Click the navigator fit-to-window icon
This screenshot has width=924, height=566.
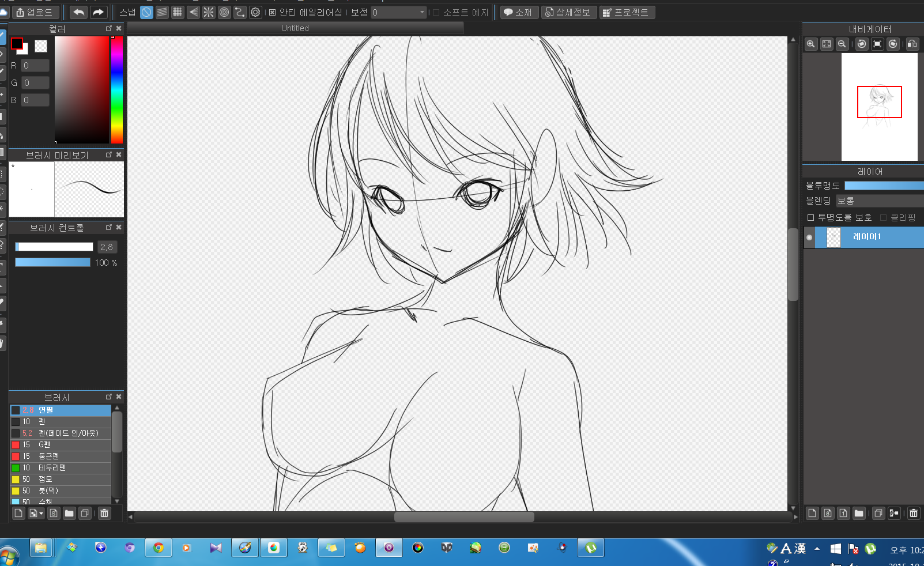pyautogui.click(x=827, y=44)
